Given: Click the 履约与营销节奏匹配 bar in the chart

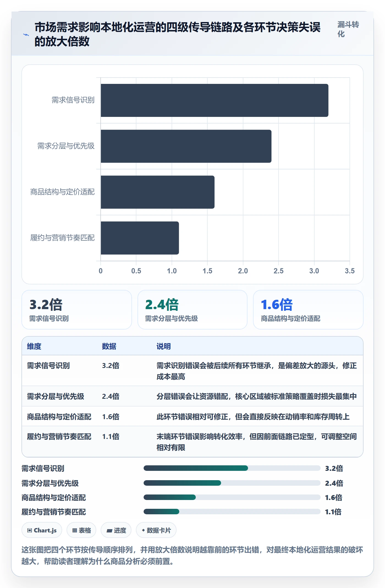Looking at the screenshot, I should pyautogui.click(x=140, y=238).
